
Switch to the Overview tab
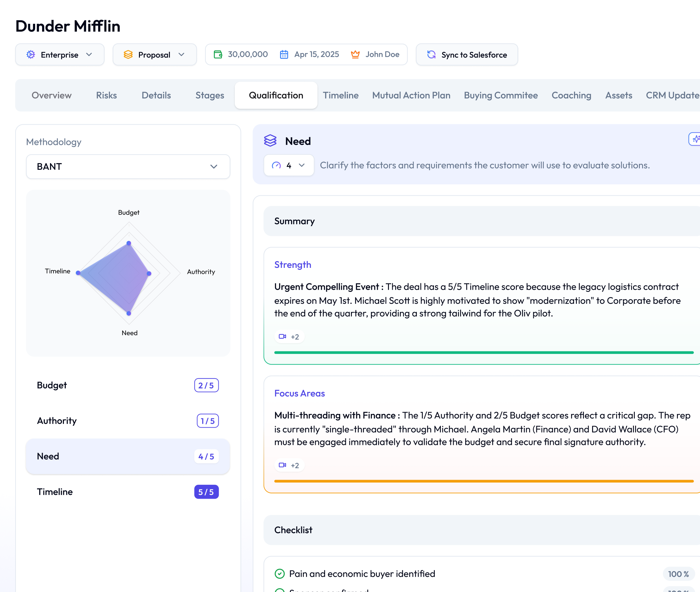tap(51, 95)
